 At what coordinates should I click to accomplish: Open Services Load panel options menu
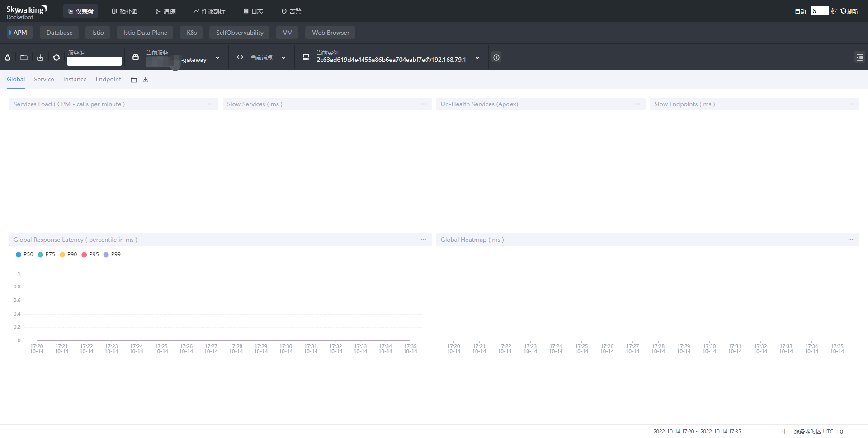[210, 104]
